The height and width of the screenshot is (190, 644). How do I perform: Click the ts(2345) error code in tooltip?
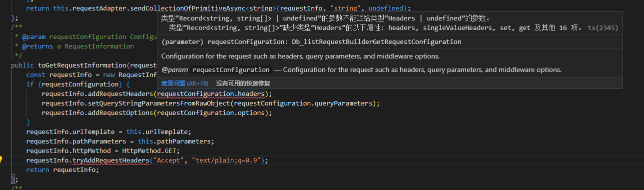tap(603, 28)
